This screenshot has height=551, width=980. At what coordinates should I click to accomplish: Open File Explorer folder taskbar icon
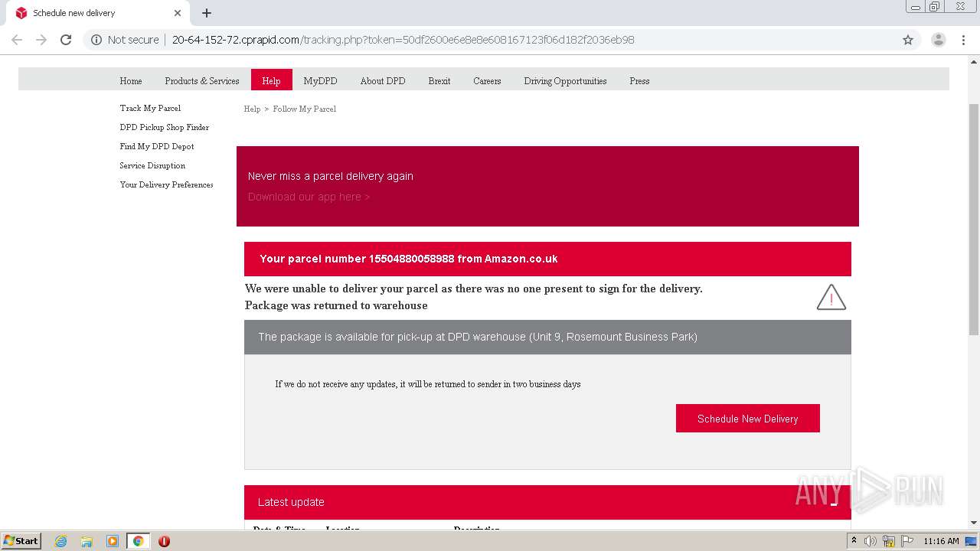pyautogui.click(x=87, y=541)
